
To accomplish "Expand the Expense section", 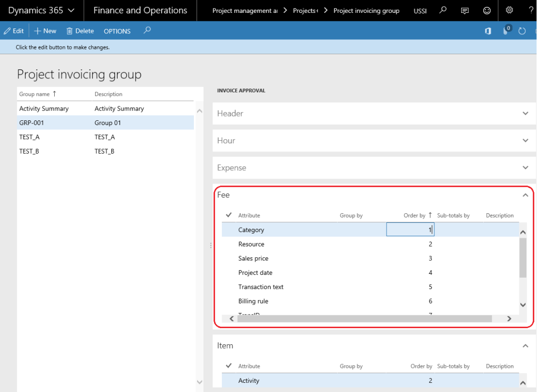I will [525, 168].
